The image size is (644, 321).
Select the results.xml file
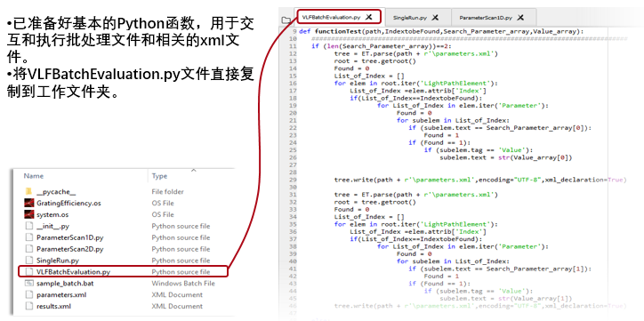click(53, 306)
